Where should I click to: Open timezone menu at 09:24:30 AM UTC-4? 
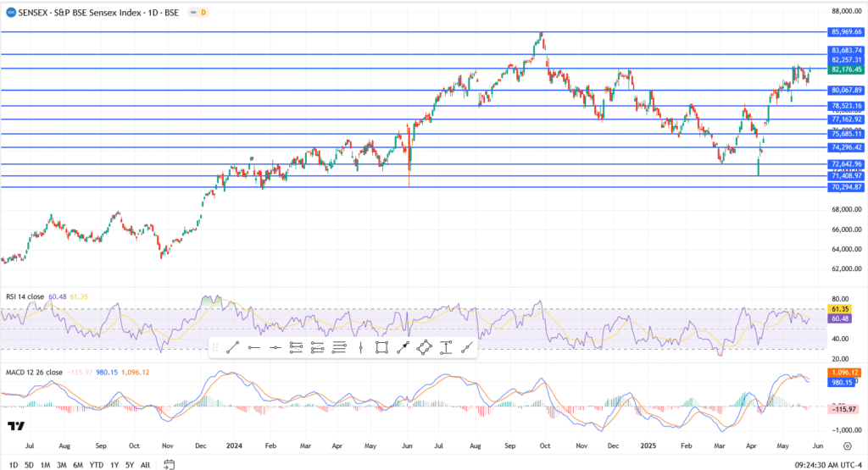[x=828, y=465]
